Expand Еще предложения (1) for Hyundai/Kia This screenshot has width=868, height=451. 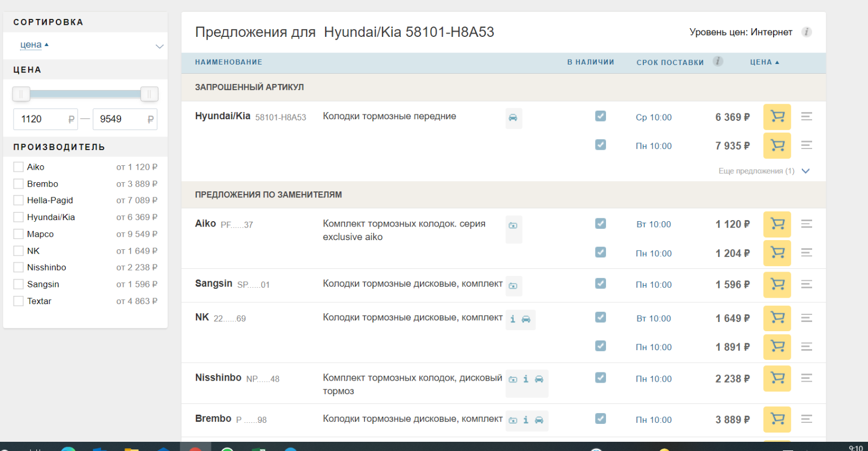tap(764, 171)
